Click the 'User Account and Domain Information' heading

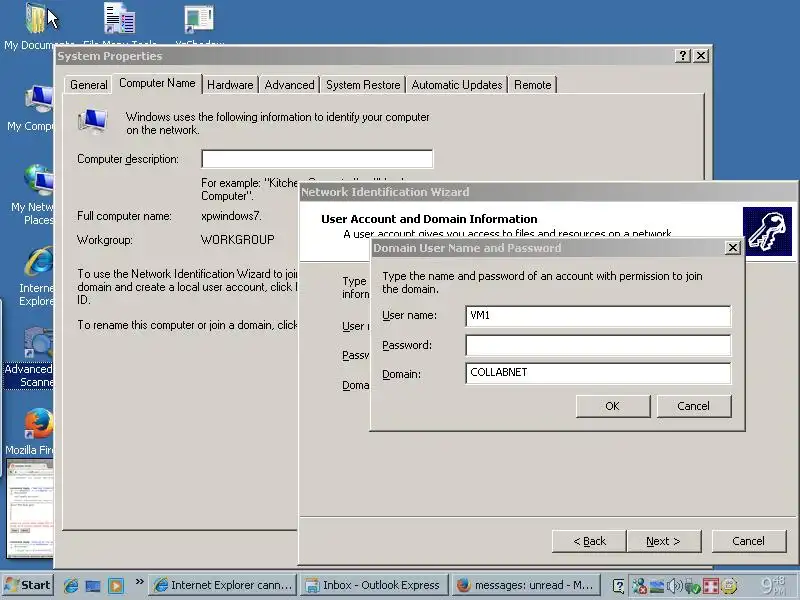pyautogui.click(x=429, y=219)
